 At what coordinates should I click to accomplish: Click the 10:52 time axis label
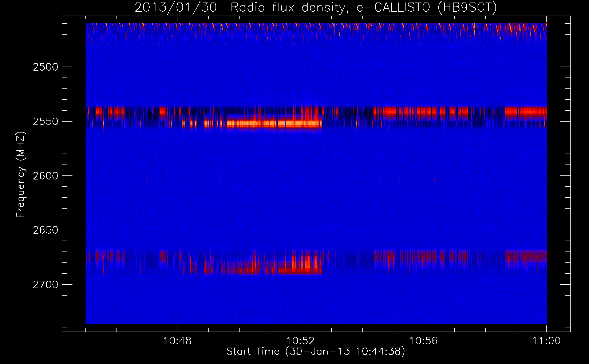[301, 341]
